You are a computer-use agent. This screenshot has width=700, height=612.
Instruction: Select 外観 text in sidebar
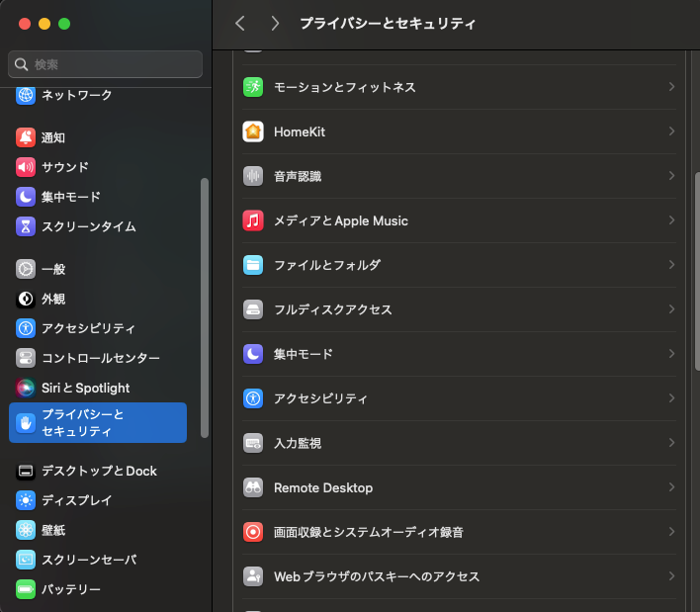click(53, 299)
